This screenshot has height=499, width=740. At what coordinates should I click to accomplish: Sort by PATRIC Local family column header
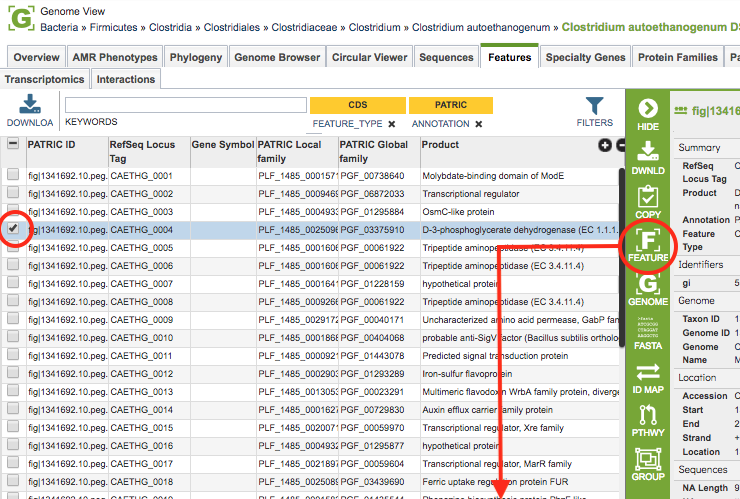(297, 152)
